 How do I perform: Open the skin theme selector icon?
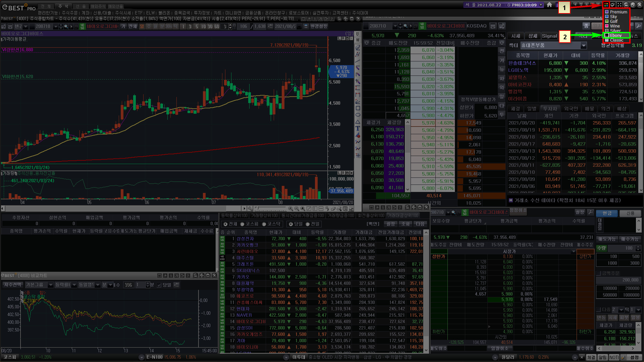point(606,5)
